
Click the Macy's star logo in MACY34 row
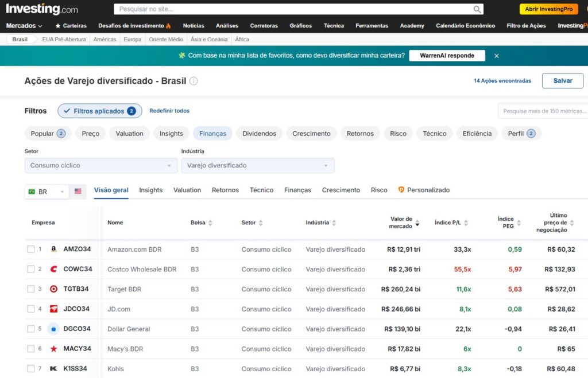(x=53, y=349)
